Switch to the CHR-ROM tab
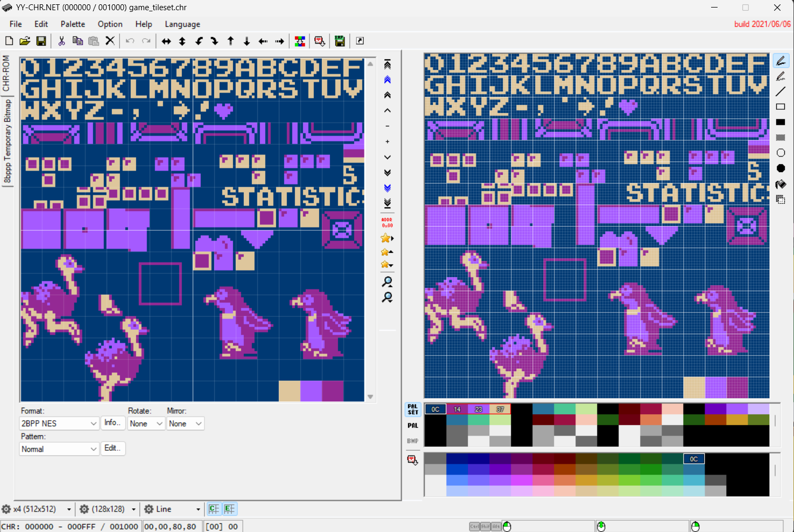Screen dimensions: 794x532 pos(6,73)
